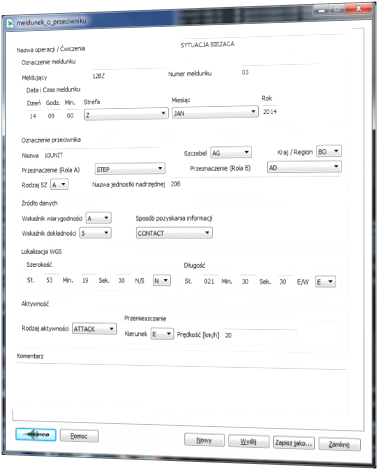Open Sposób pozyskania informacji dropdown showing CONTACT
Screen dimensions: 379x471
(174, 233)
